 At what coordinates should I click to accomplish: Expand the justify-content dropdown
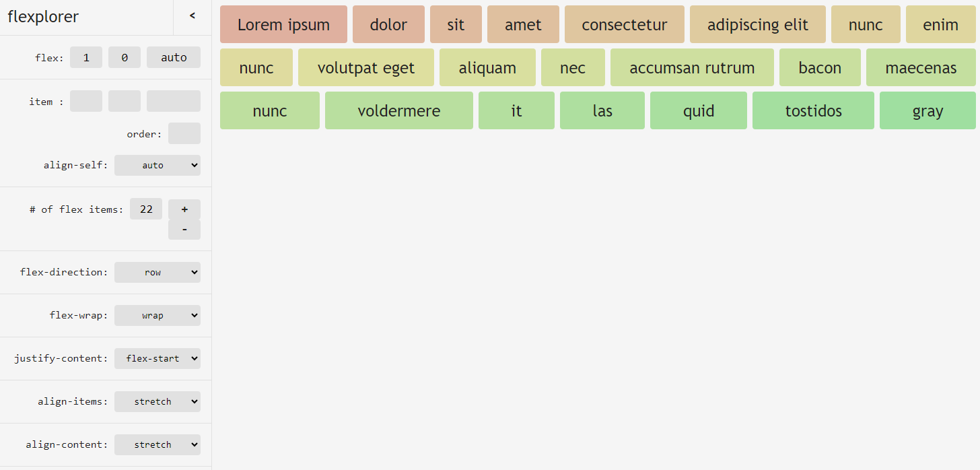pyautogui.click(x=157, y=359)
